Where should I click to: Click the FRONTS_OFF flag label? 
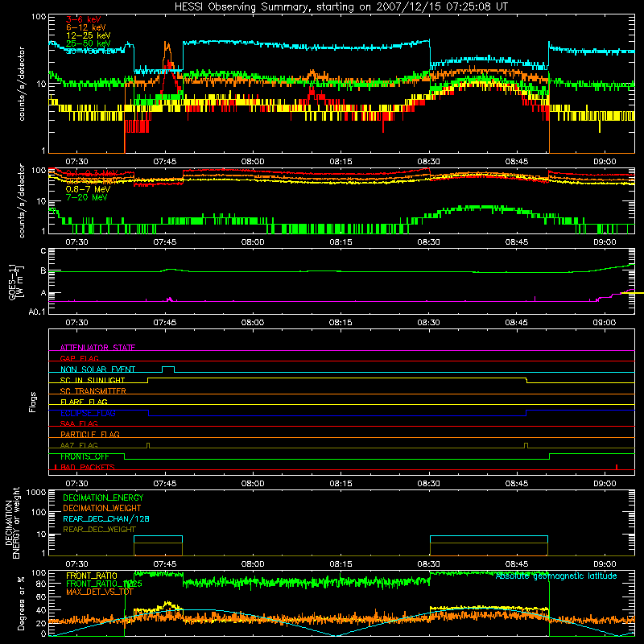pos(85,456)
